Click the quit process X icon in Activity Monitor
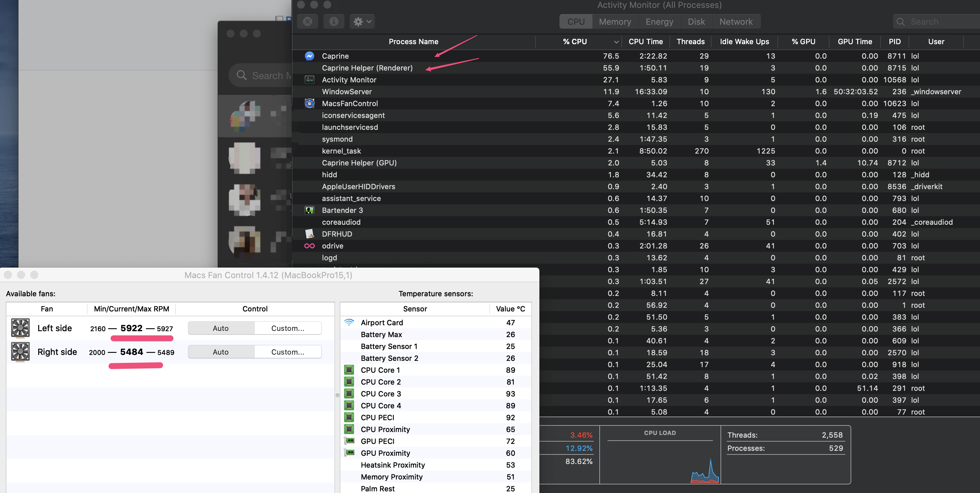The image size is (980, 493). point(307,21)
